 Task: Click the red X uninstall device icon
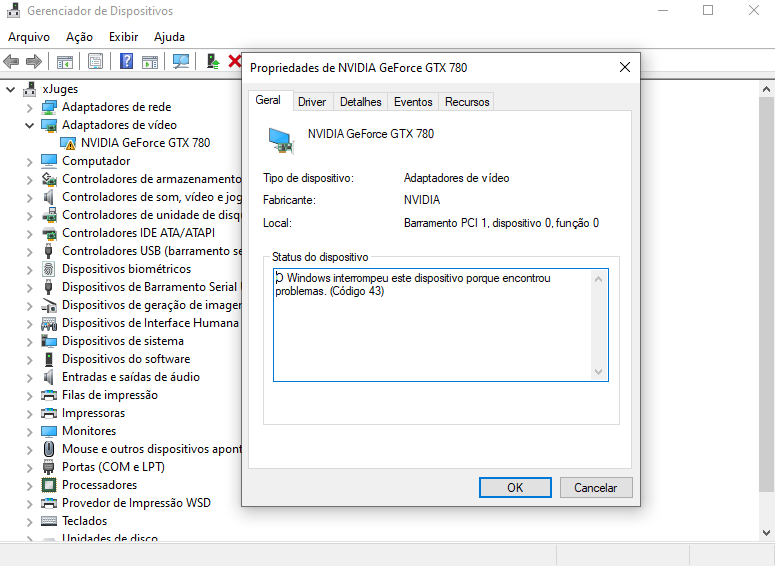[x=234, y=61]
